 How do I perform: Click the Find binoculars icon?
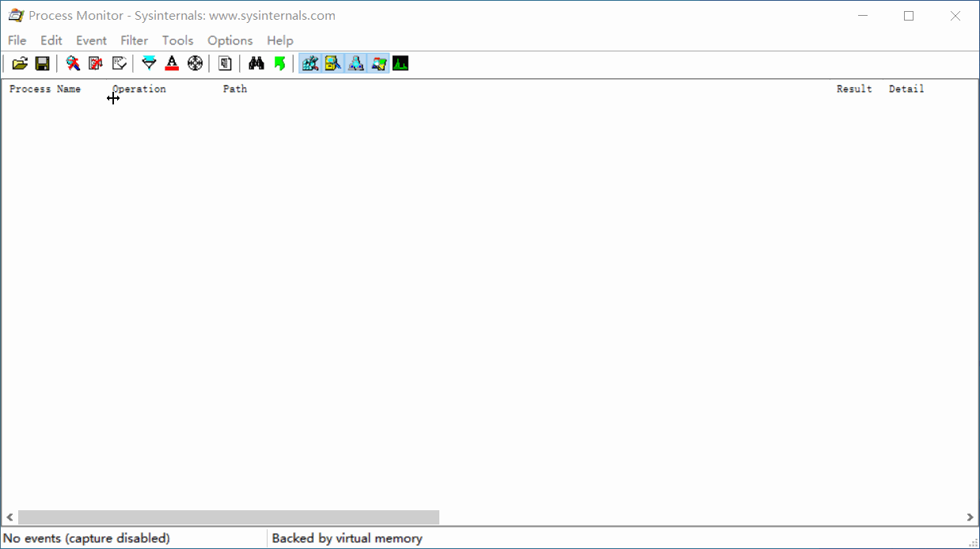click(x=256, y=63)
